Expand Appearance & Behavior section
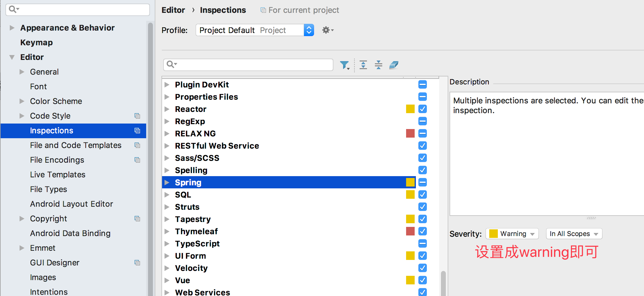Screen dimensions: 644x296 (x=12, y=28)
